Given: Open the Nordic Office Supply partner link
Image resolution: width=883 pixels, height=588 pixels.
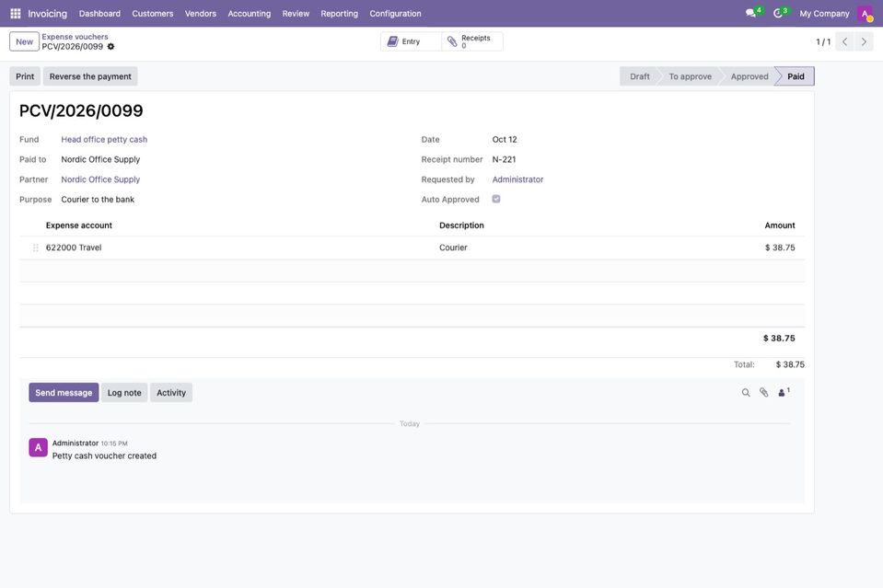Looking at the screenshot, I should pyautogui.click(x=100, y=179).
